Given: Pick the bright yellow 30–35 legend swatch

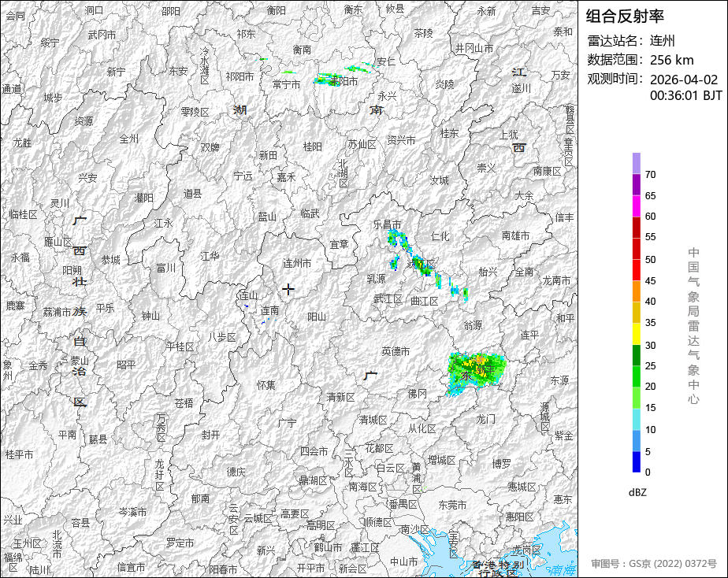Looking at the screenshot, I should click(x=636, y=334).
